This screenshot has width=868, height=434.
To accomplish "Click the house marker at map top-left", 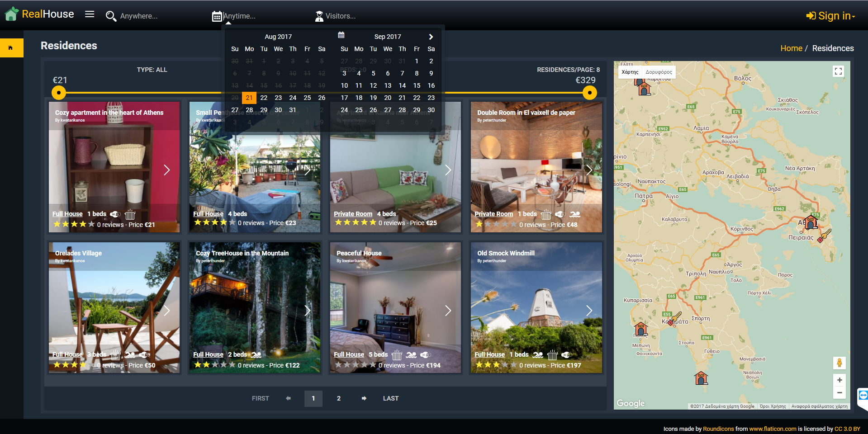I will click(645, 88).
